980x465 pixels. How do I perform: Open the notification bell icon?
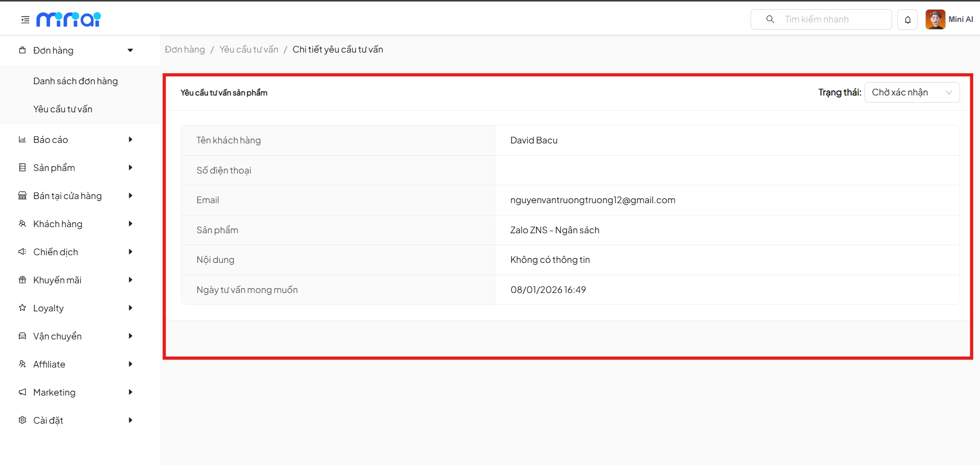[x=907, y=20]
